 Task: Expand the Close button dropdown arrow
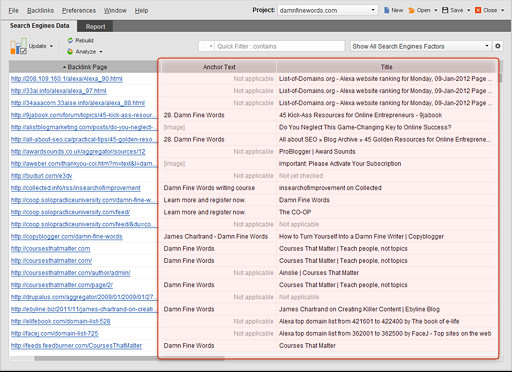pyautogui.click(x=503, y=10)
